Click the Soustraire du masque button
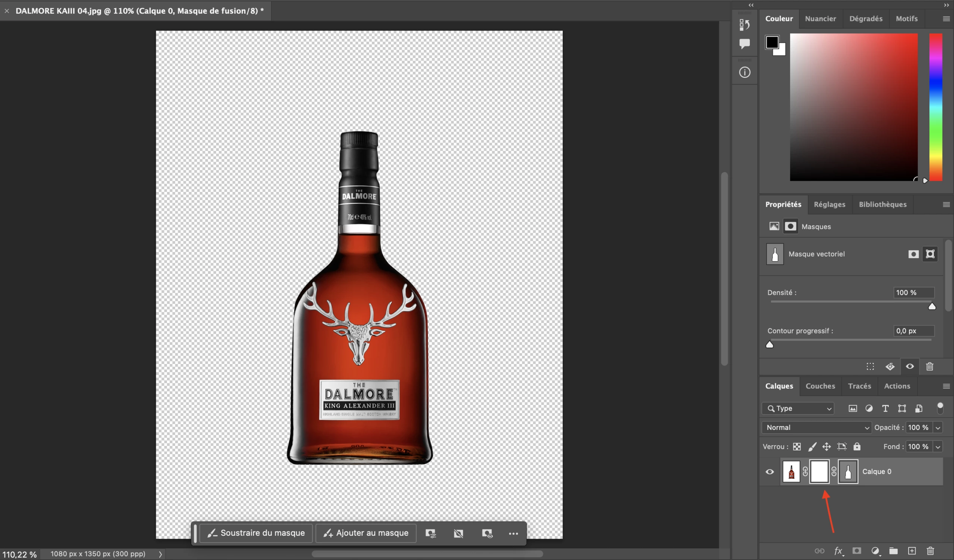This screenshot has height=560, width=954. coord(256,533)
